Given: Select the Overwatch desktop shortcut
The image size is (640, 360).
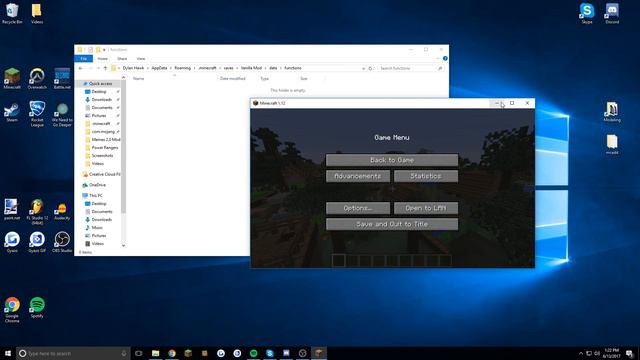Looking at the screenshot, I should tap(37, 79).
